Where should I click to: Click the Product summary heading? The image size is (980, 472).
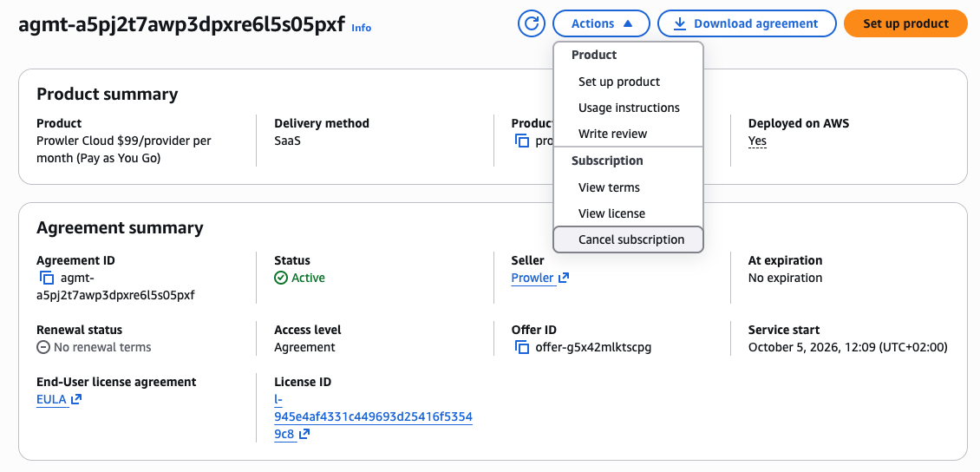[108, 95]
